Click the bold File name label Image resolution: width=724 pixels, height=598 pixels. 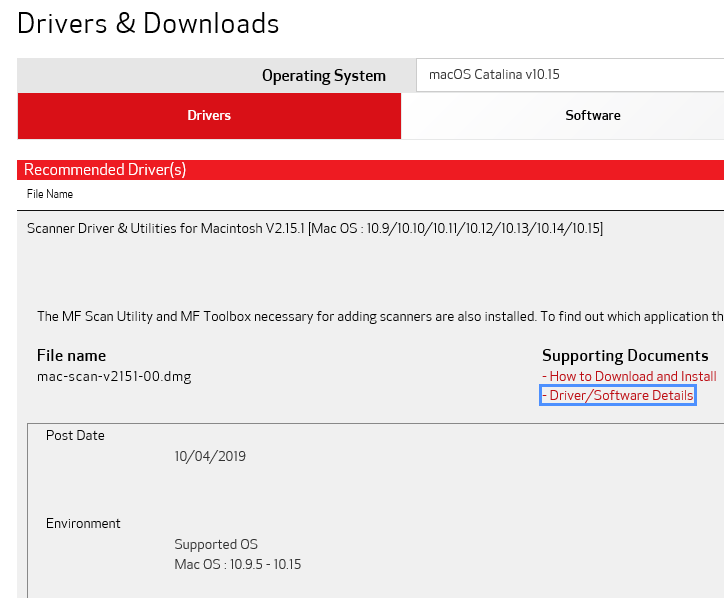click(71, 356)
